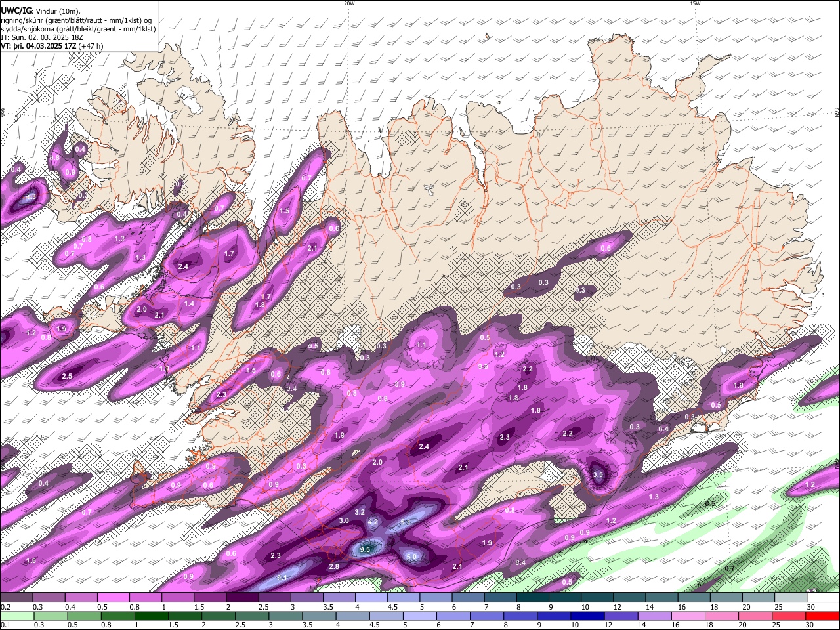Click the 3.2 value label on the map

360,512
